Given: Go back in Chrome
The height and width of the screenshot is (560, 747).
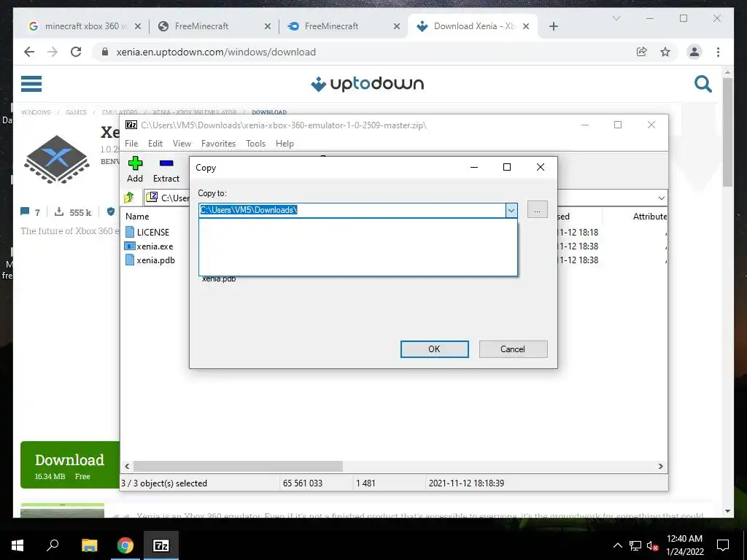Looking at the screenshot, I should click(x=29, y=52).
